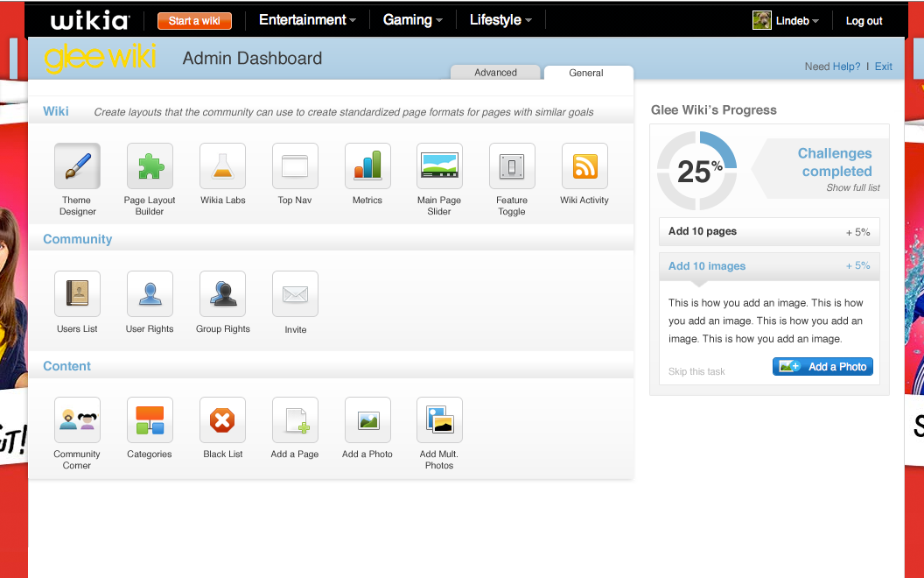Click the Start a wiki button

coord(194,21)
